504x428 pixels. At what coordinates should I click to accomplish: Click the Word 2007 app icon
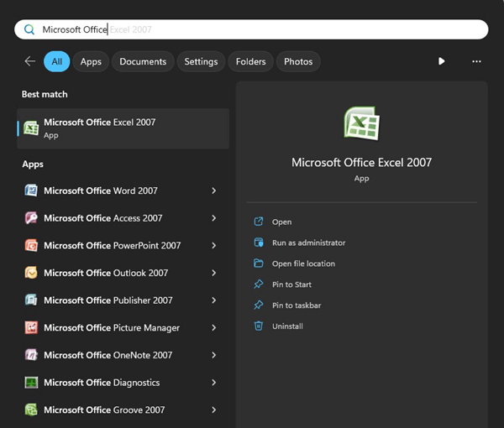coord(31,191)
